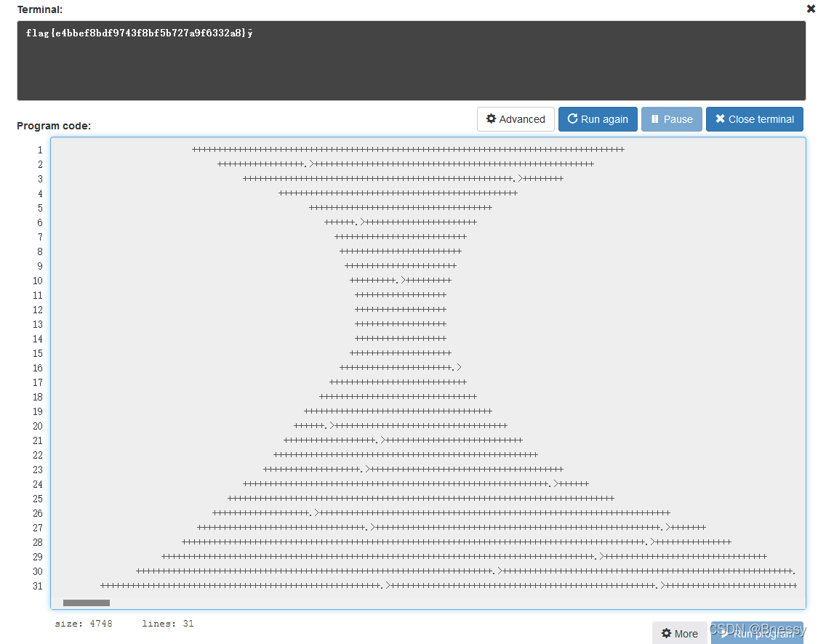The width and height of the screenshot is (818, 644).
Task: Click the 'Program code:' label
Action: click(x=54, y=126)
